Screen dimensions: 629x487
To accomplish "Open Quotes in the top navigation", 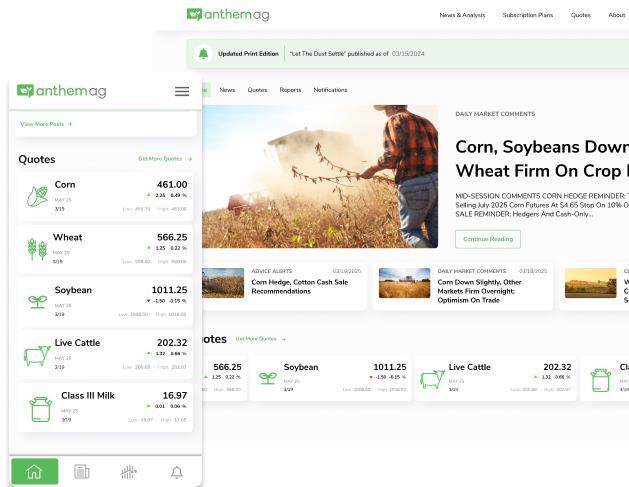I will click(580, 15).
